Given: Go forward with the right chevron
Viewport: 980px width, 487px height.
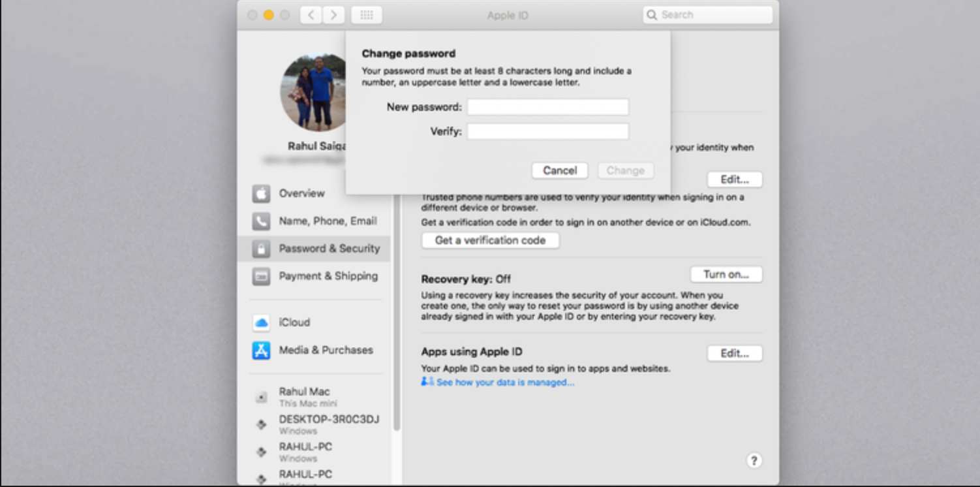Looking at the screenshot, I should [x=333, y=15].
